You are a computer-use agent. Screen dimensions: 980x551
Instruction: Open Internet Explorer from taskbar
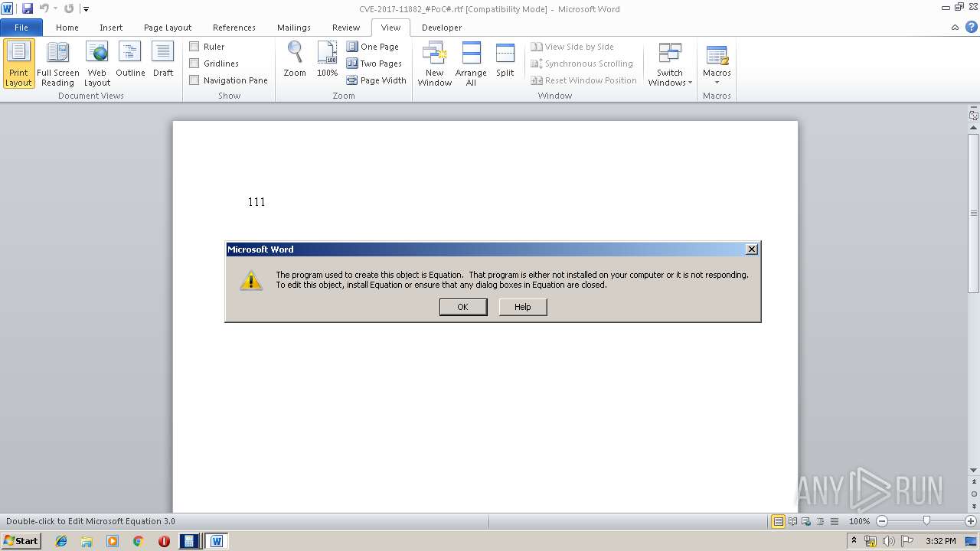61,541
